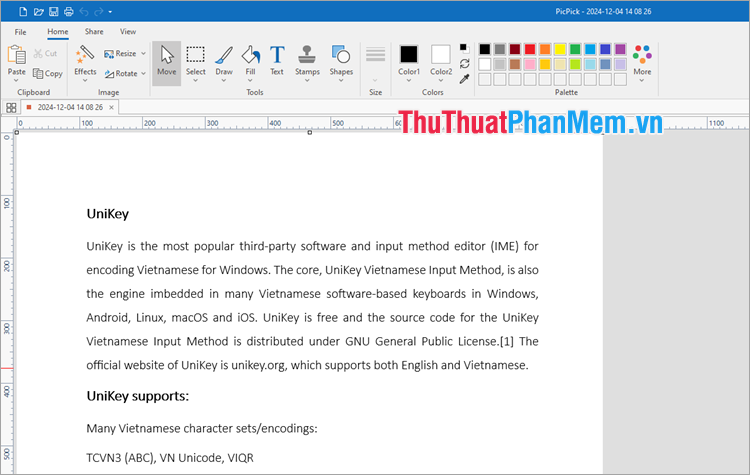Image resolution: width=750 pixels, height=475 pixels.
Task: Click the Copy button
Action: (47, 74)
